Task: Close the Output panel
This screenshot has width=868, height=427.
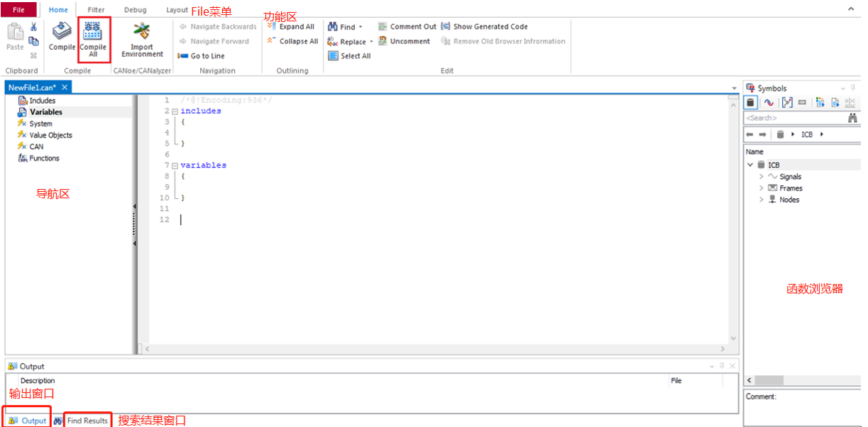Action: [x=732, y=366]
